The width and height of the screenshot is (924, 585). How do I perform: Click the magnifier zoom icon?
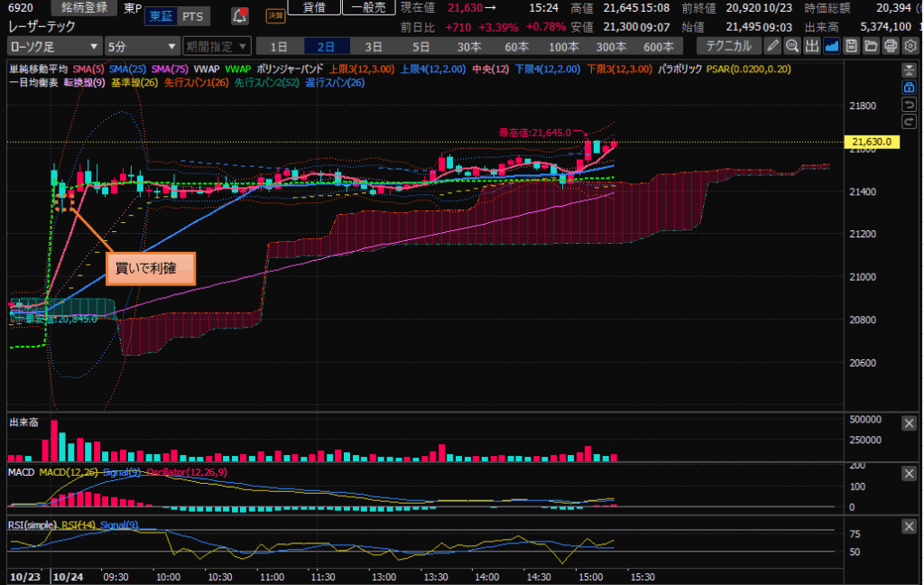coord(792,45)
